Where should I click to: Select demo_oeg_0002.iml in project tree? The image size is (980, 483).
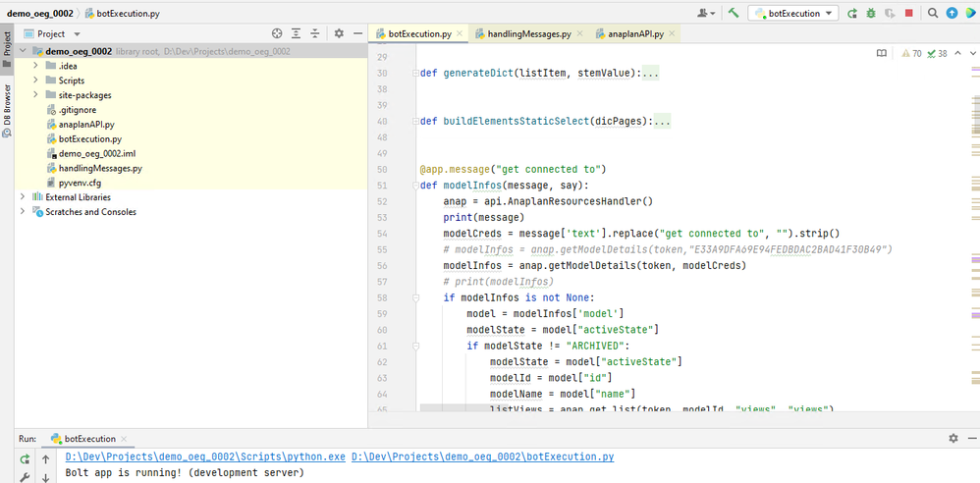coord(97,154)
